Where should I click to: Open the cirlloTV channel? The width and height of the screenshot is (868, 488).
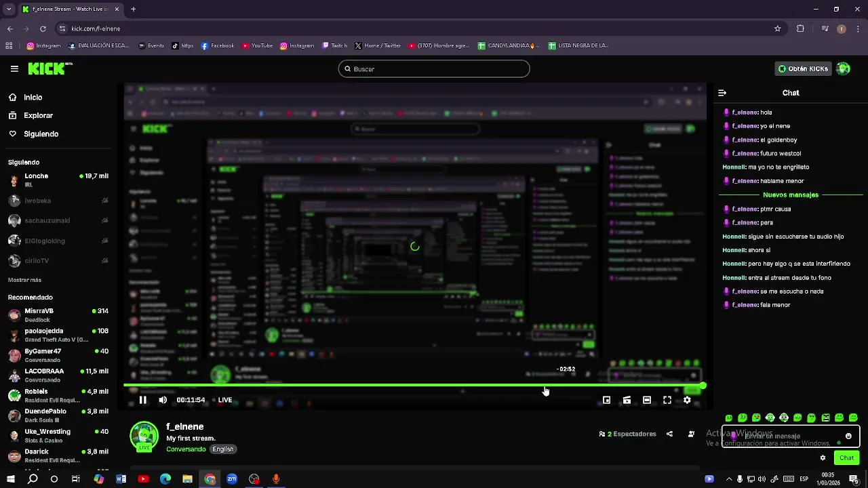58,260
